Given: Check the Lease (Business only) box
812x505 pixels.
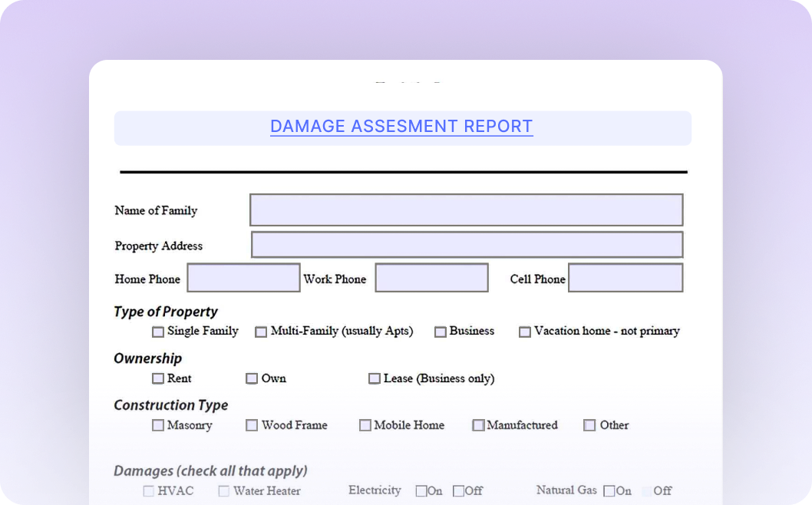Looking at the screenshot, I should (x=375, y=378).
